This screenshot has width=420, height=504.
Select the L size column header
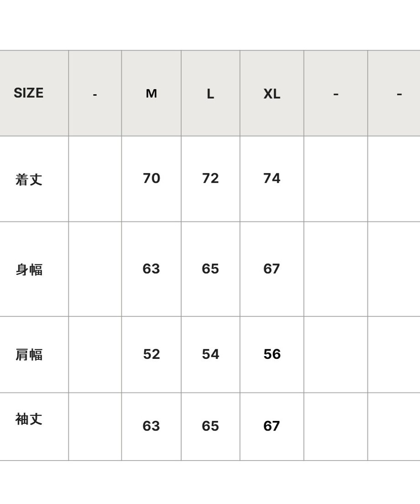tap(210, 93)
